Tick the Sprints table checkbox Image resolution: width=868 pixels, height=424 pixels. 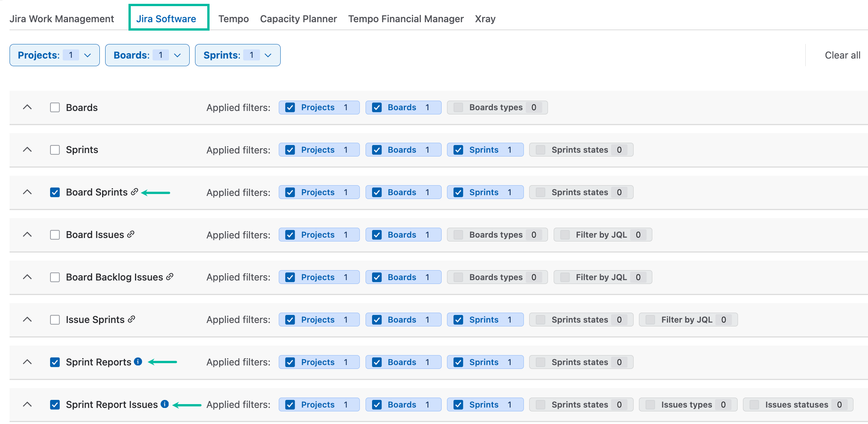click(x=55, y=150)
